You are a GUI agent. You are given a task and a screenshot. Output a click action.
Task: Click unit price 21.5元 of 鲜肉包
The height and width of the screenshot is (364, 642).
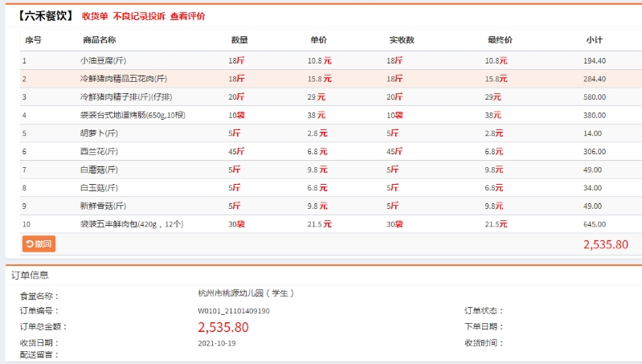click(319, 224)
